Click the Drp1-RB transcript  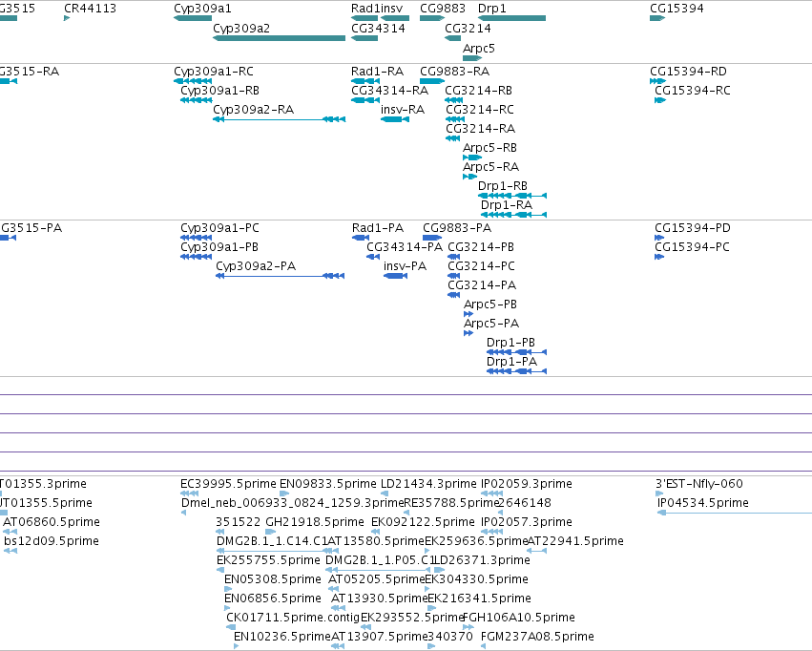pos(512,196)
